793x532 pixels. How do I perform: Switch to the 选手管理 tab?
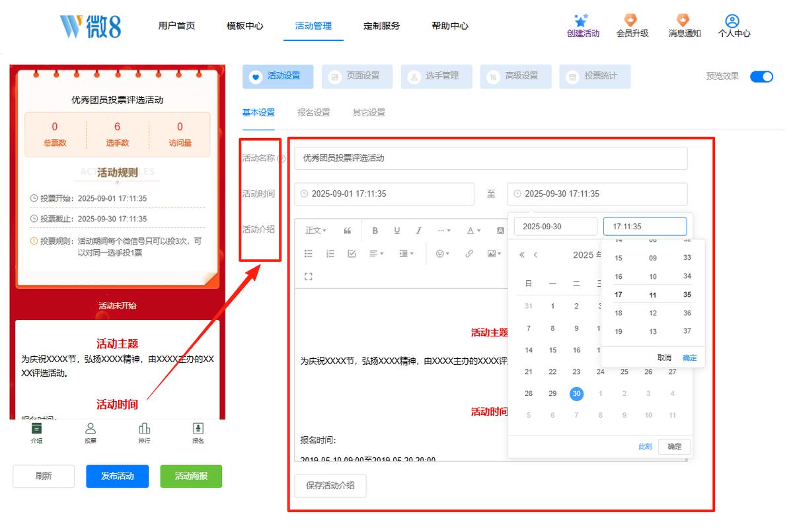point(437,77)
